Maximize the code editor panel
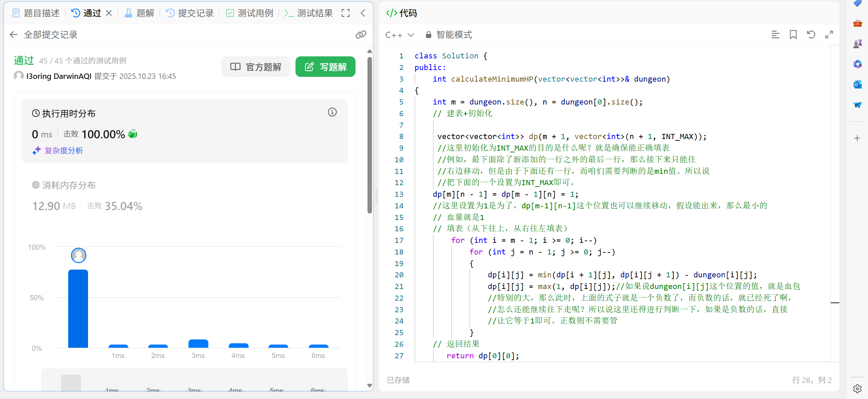This screenshot has width=868, height=399. click(x=829, y=35)
